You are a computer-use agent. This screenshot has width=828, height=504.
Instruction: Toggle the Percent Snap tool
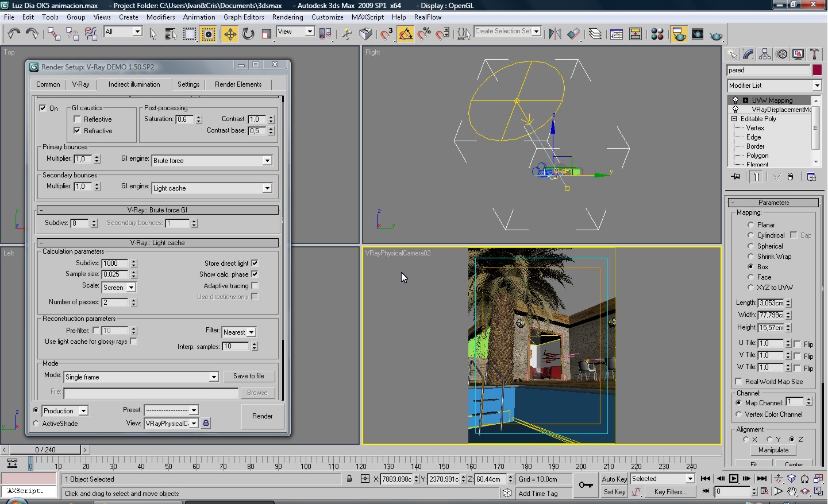pyautogui.click(x=424, y=34)
